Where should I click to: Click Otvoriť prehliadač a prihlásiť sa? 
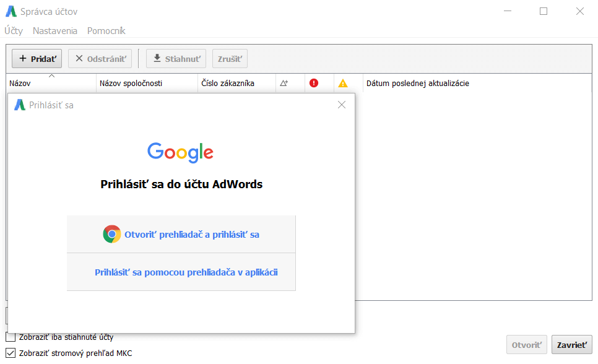click(x=181, y=234)
